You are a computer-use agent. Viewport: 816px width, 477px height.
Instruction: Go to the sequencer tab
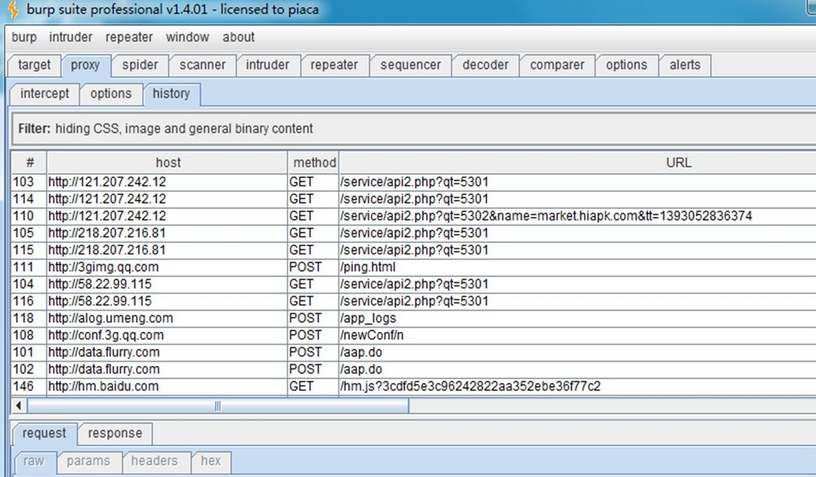pyautogui.click(x=410, y=65)
